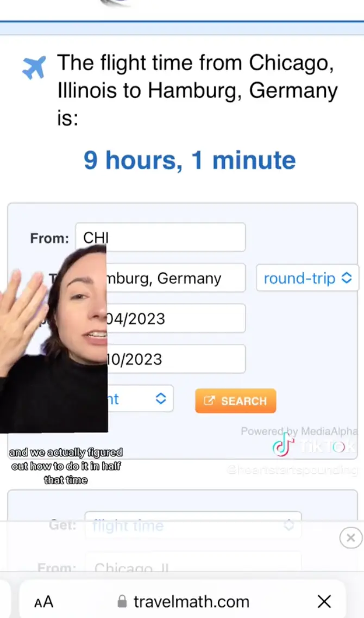Stop page loading with the X in address bar
The image size is (364, 618).
[324, 602]
